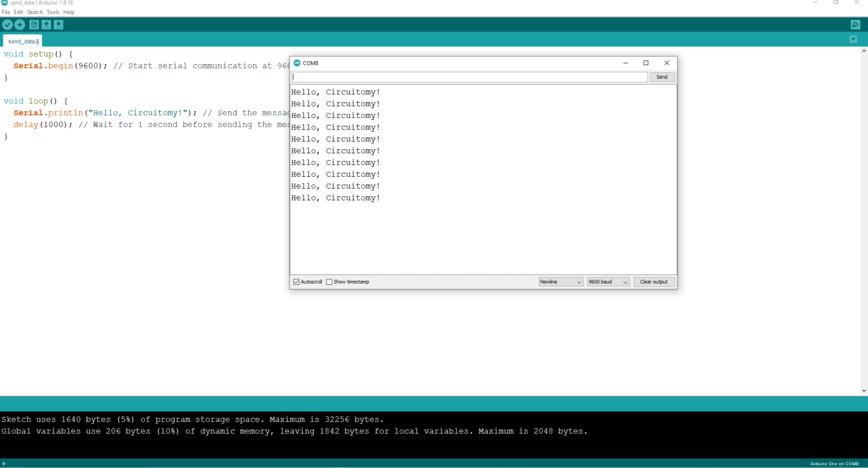This screenshot has height=468, width=868.
Task: Open a sketch using the Open icon
Action: pyautogui.click(x=46, y=24)
